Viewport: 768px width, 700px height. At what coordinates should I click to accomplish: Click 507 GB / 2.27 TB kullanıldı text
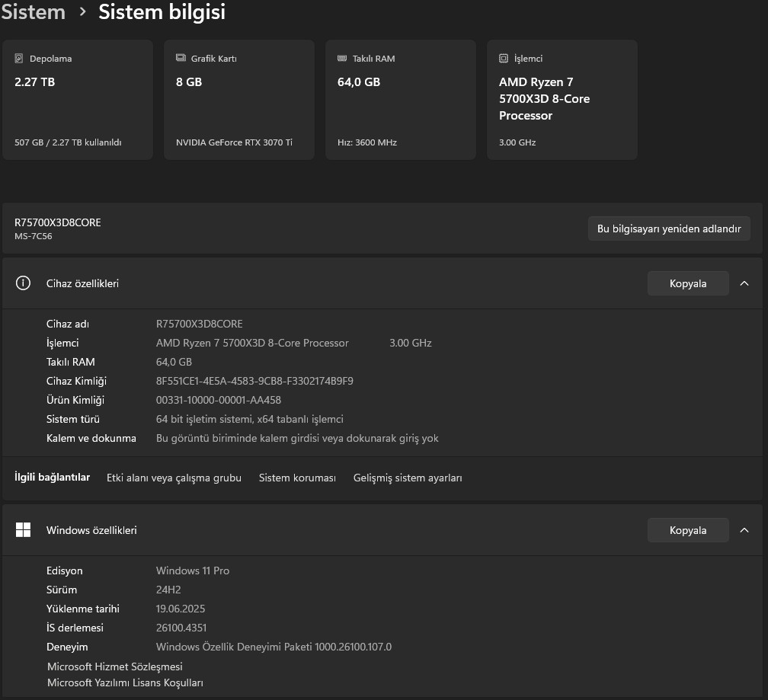point(68,142)
